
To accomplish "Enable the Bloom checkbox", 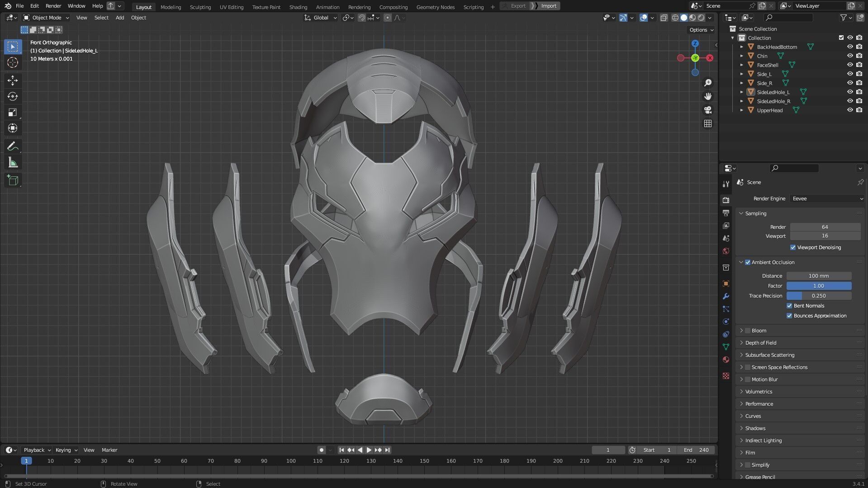I will click(748, 331).
